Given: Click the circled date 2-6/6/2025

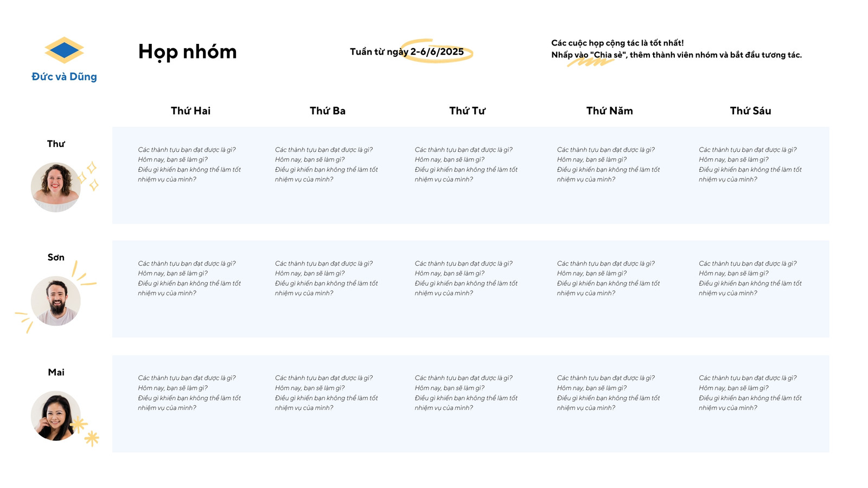Looking at the screenshot, I should click(437, 52).
